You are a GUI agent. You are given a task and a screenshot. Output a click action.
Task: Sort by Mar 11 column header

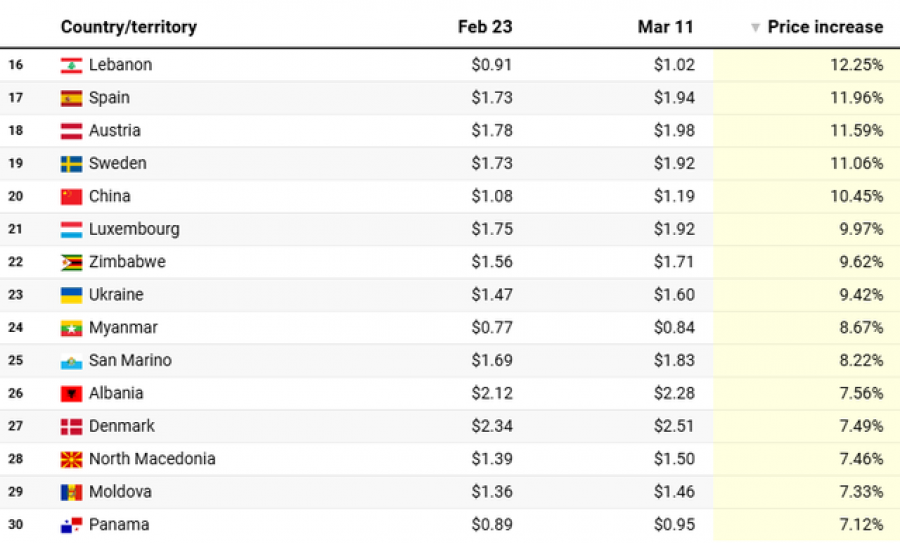pos(665,27)
